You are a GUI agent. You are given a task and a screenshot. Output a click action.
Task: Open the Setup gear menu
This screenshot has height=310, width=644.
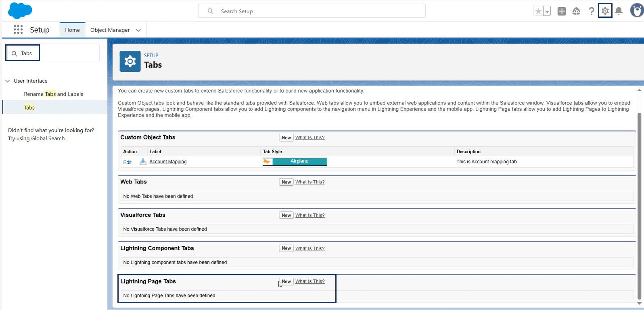605,11
